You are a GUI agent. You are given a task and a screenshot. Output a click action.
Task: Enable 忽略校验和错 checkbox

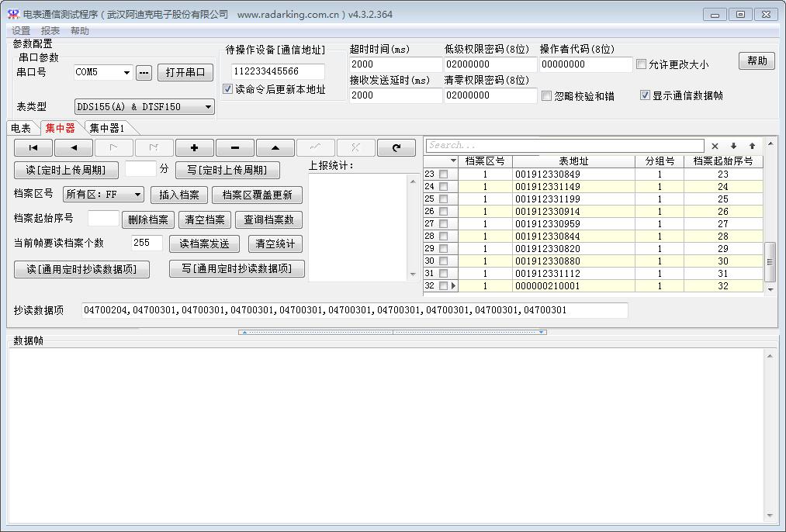(x=547, y=96)
